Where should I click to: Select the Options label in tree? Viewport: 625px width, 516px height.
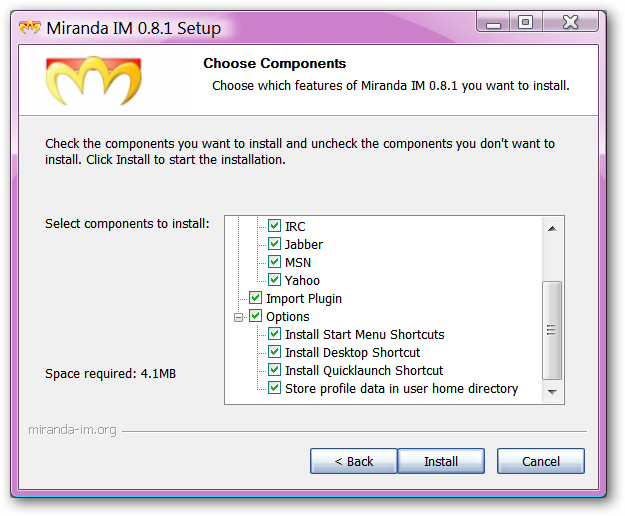tap(288, 317)
